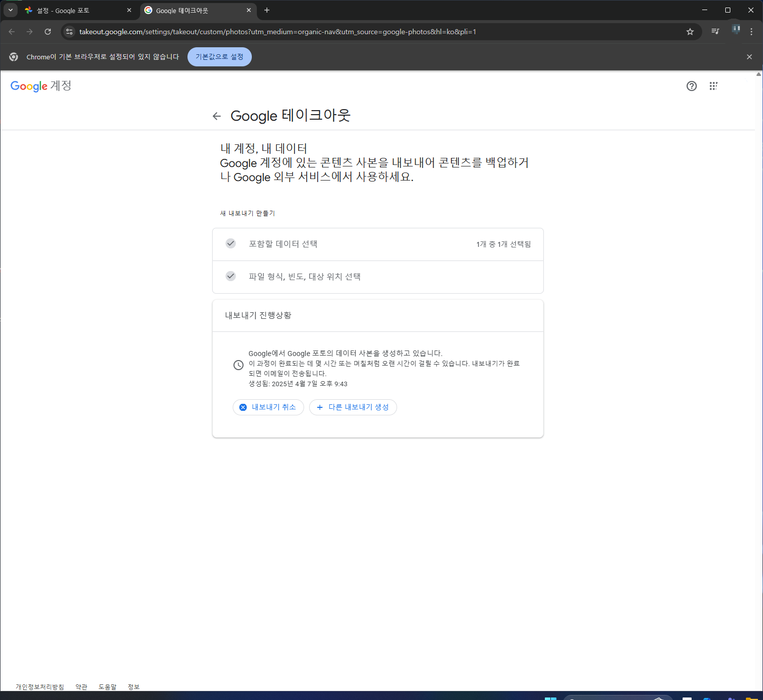Click the 내보내기 진행상황 heading
The width and height of the screenshot is (763, 700).
[x=258, y=315]
